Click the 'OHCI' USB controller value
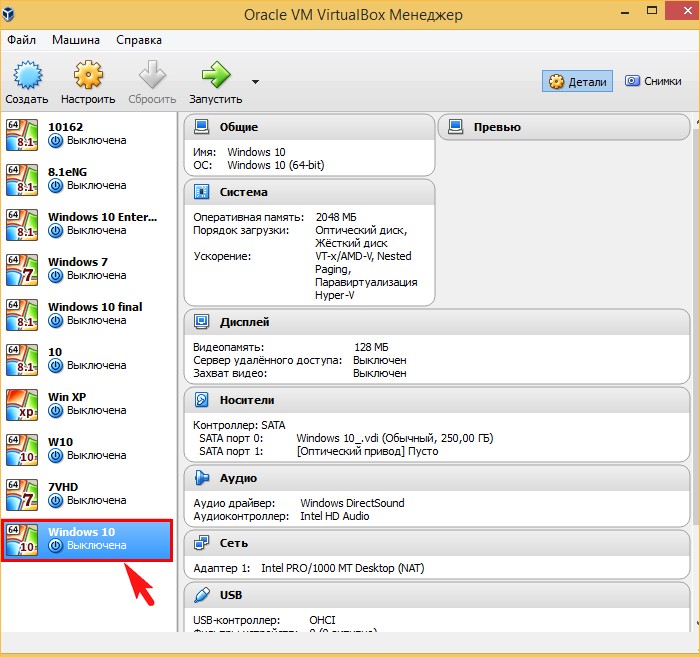 (x=322, y=620)
